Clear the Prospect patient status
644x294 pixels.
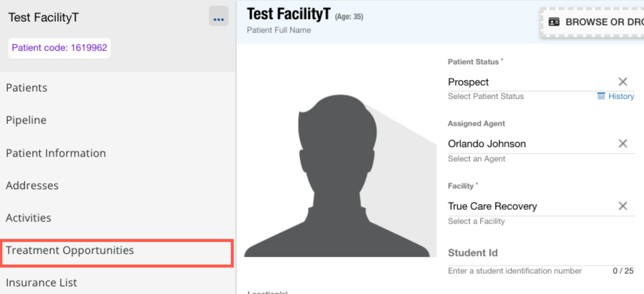click(x=622, y=82)
